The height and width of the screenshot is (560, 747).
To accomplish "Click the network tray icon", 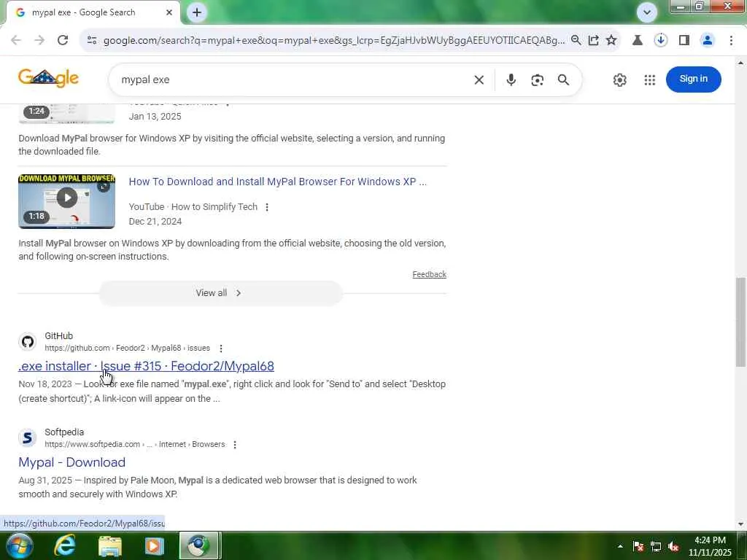I will pyautogui.click(x=656, y=546).
